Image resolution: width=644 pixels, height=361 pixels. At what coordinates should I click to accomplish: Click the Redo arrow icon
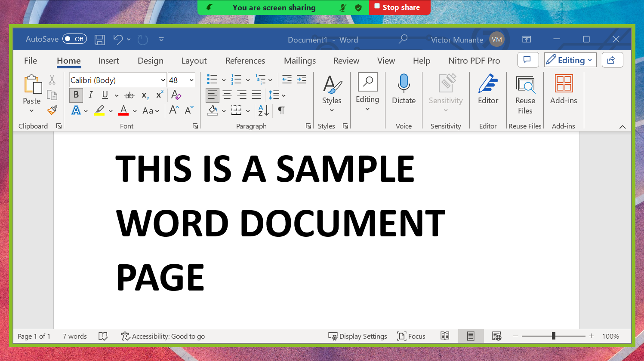[x=143, y=40]
